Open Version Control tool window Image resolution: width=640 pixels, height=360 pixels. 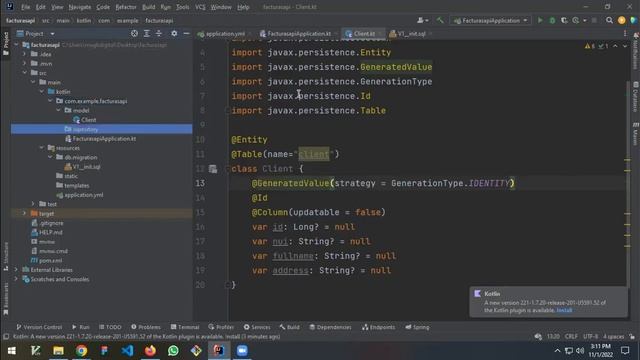39,327
